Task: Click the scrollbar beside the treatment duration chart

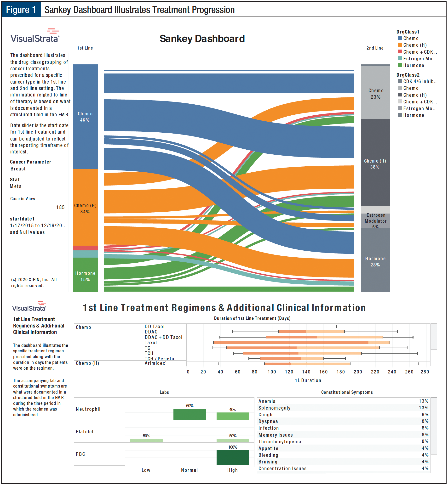Action: point(434,337)
